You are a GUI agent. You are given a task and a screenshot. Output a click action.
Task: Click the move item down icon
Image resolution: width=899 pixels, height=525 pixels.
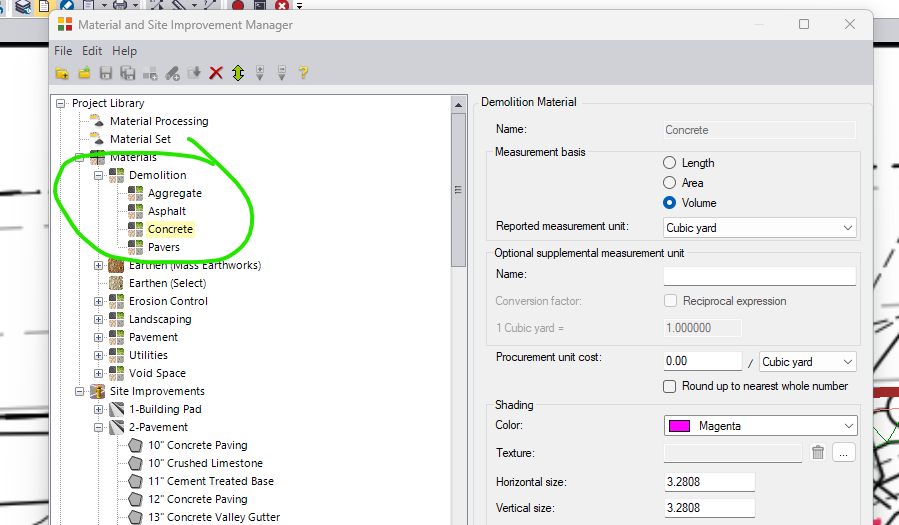click(x=282, y=73)
